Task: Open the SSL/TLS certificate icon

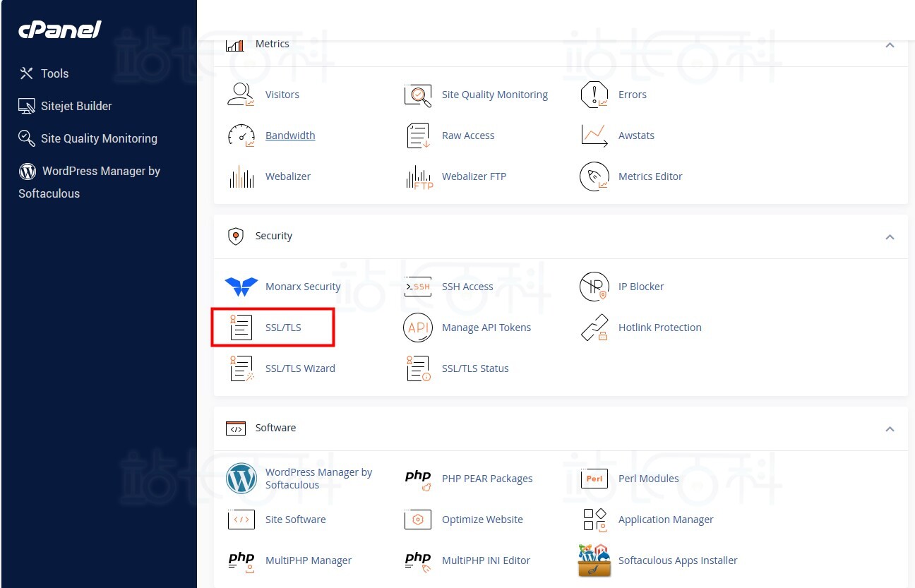Action: point(241,328)
